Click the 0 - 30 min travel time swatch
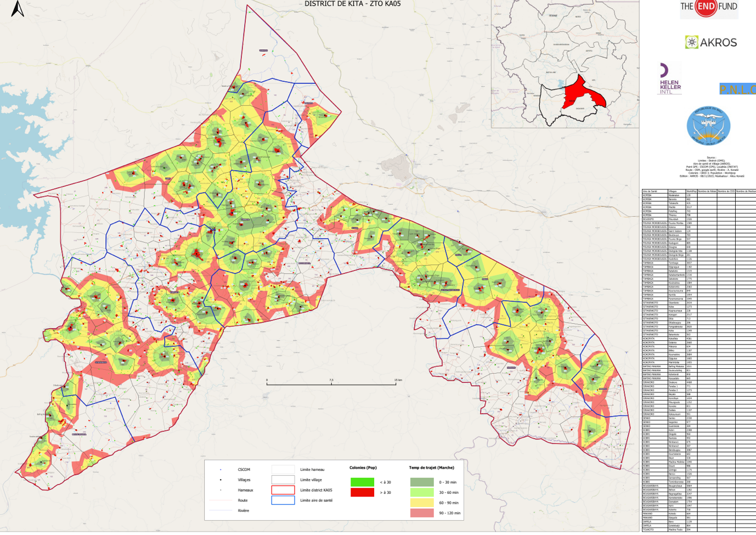 pyautogui.click(x=421, y=482)
